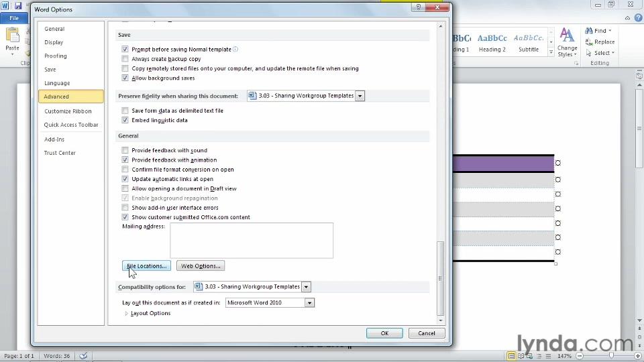Select the Proofing category
The width and height of the screenshot is (644, 362).
click(70, 56)
